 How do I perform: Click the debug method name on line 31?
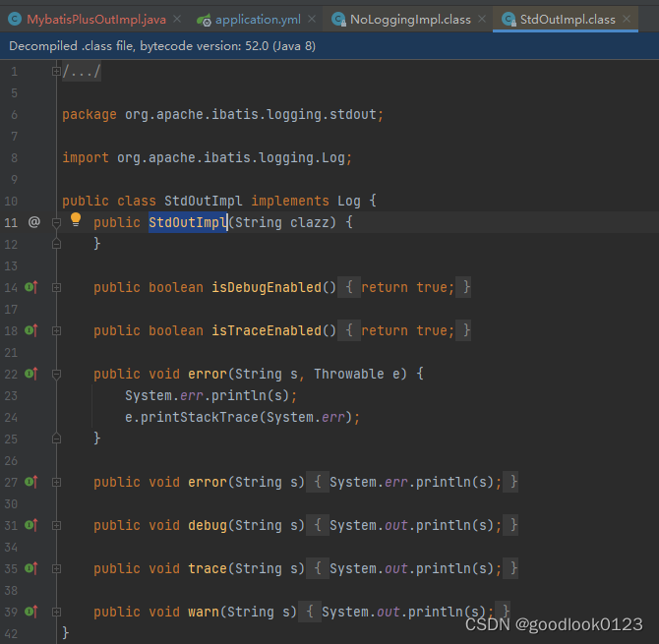tap(208, 525)
